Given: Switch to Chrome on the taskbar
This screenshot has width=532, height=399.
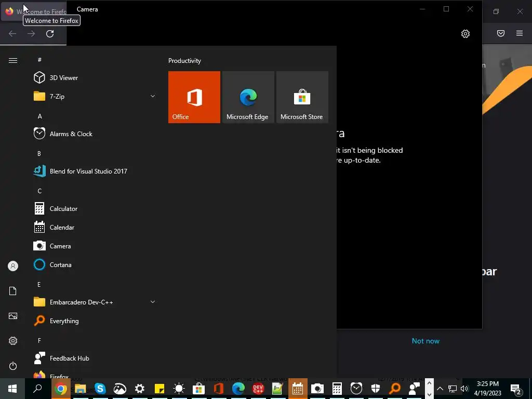Looking at the screenshot, I should coord(61,389).
